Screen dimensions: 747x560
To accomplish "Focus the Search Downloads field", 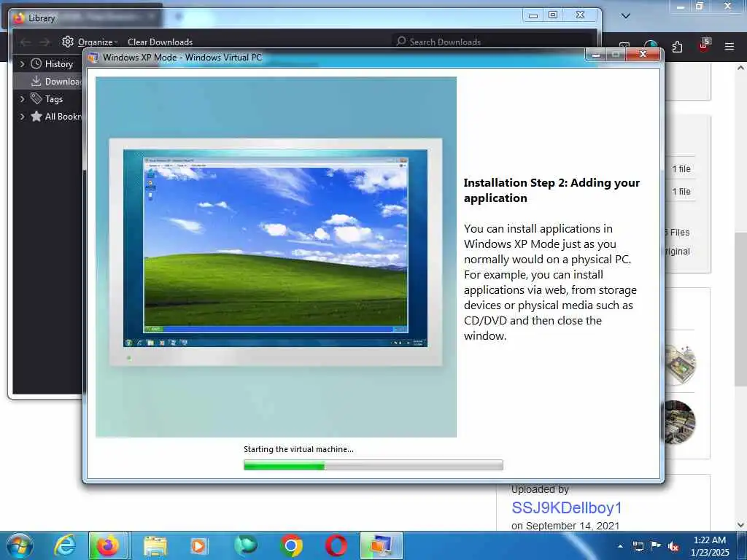I will pyautogui.click(x=492, y=42).
